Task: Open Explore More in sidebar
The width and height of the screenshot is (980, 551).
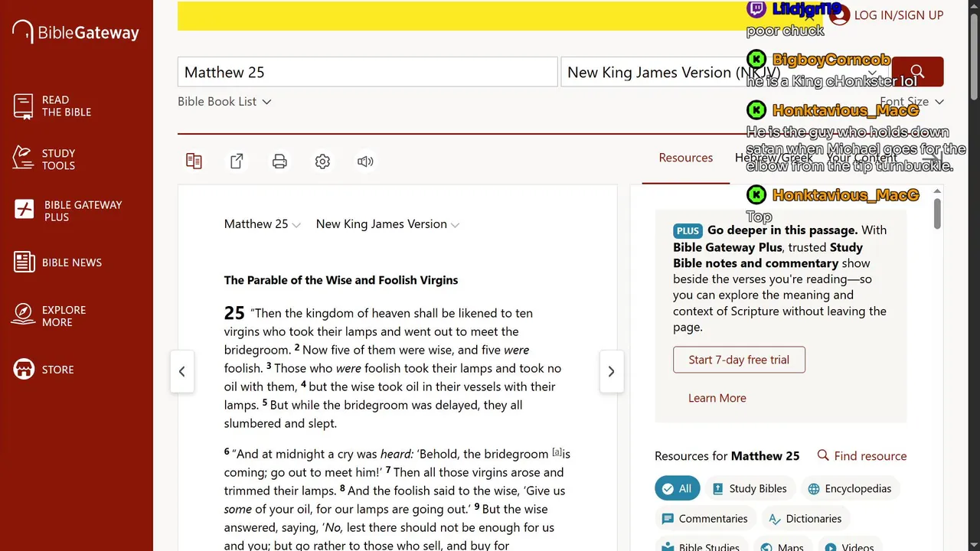Action: coord(50,316)
